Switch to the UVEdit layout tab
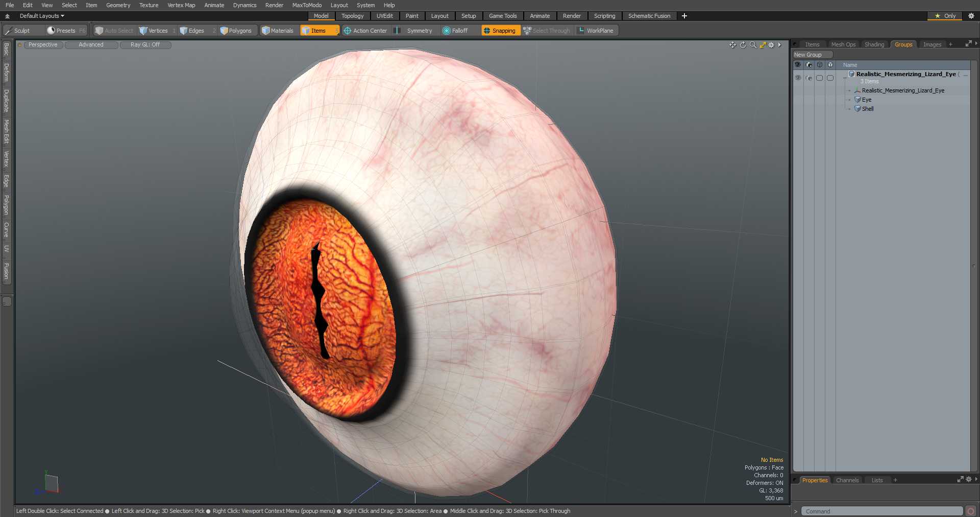 pyautogui.click(x=385, y=16)
